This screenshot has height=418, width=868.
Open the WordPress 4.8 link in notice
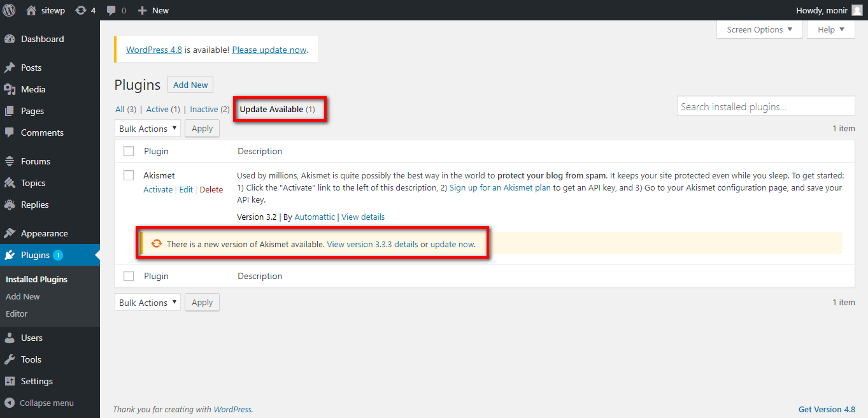click(x=154, y=50)
